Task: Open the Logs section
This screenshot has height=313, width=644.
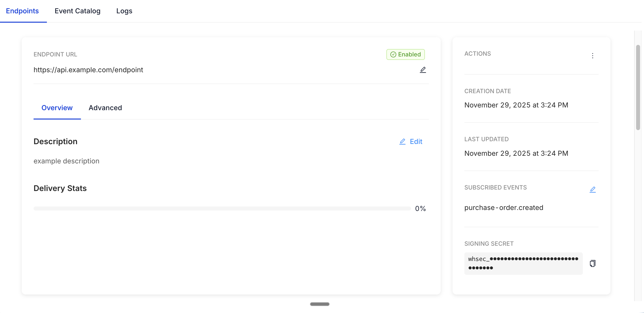Action: click(x=124, y=11)
